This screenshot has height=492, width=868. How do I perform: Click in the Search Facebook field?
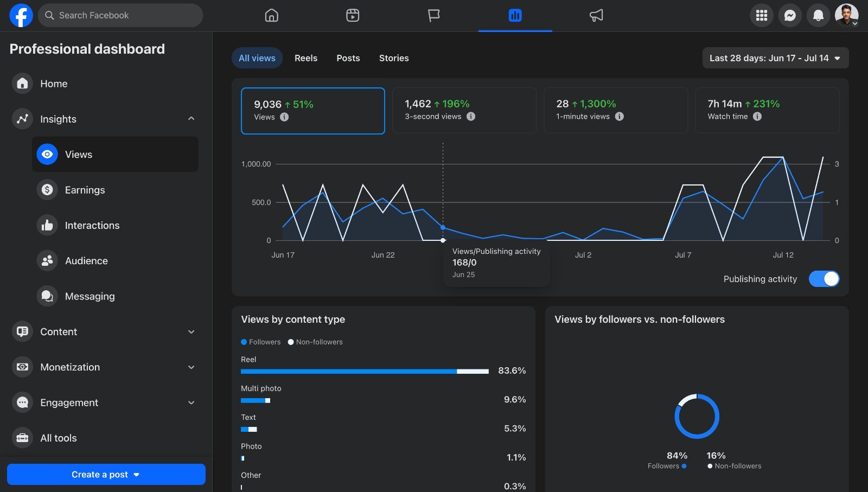click(x=120, y=15)
